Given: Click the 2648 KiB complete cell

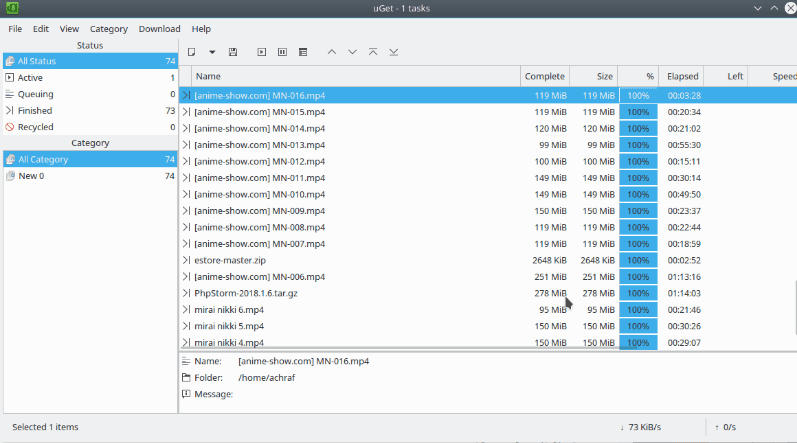Looking at the screenshot, I should click(549, 260).
